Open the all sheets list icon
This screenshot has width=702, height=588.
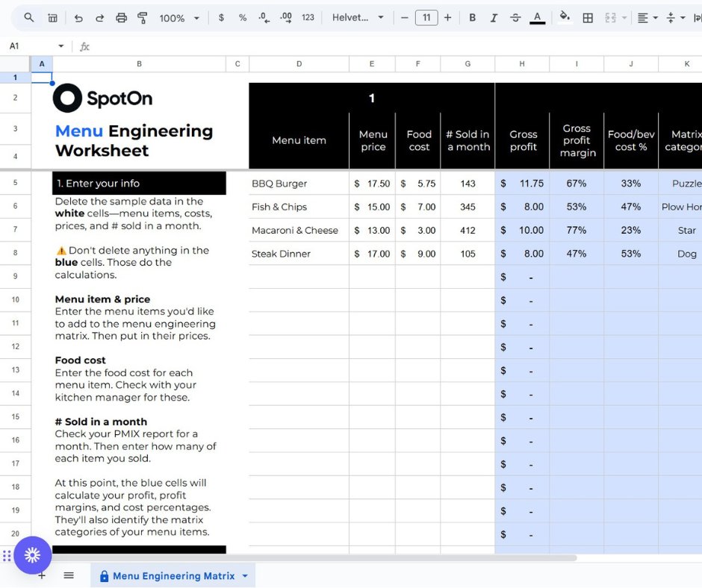[69, 575]
